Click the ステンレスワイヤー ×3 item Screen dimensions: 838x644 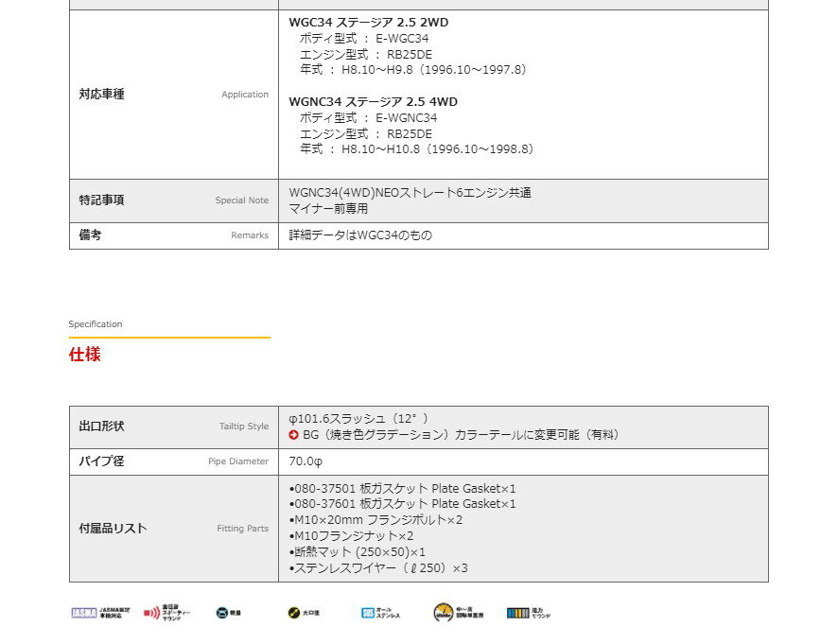[x=378, y=568]
